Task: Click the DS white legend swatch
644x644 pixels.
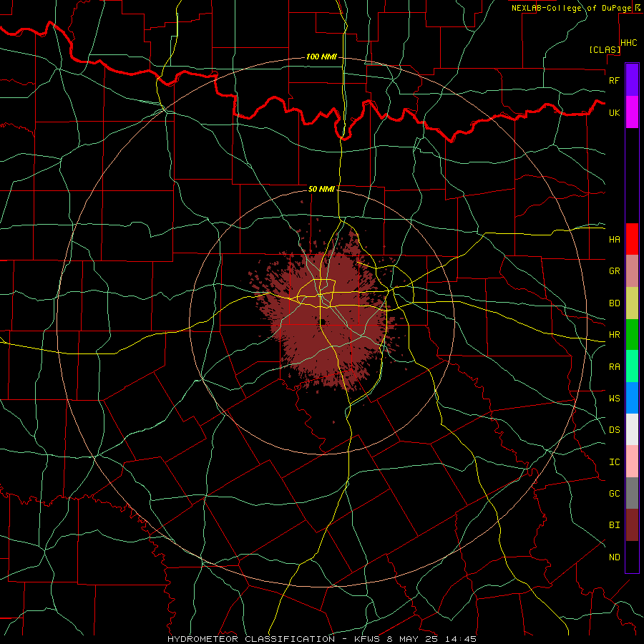Action: pos(632,429)
